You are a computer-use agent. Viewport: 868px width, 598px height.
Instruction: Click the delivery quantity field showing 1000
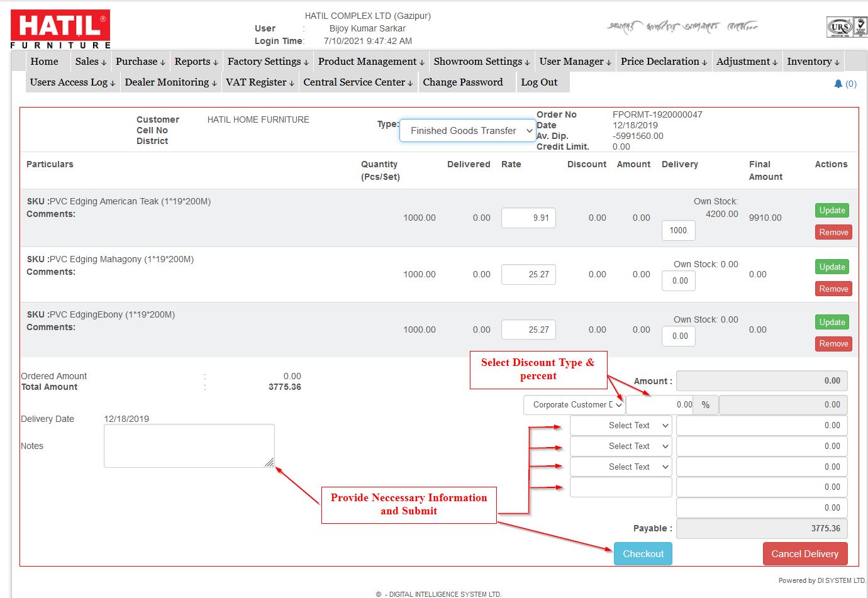(678, 231)
